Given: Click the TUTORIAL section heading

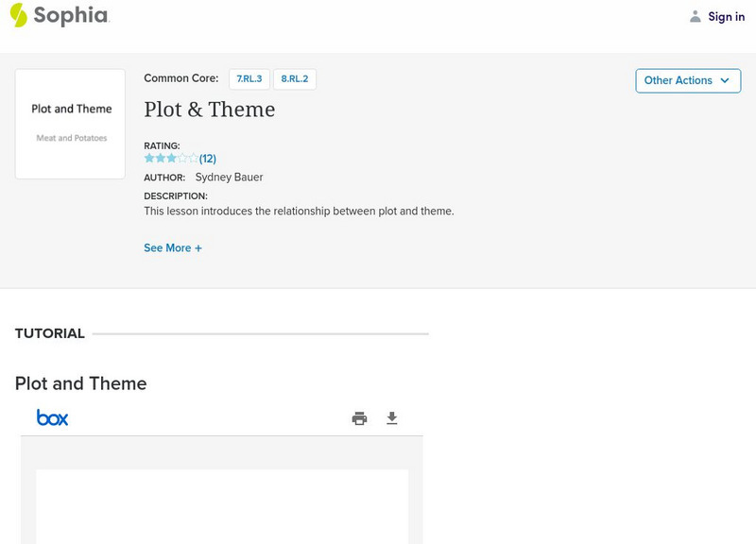Looking at the screenshot, I should [x=50, y=333].
